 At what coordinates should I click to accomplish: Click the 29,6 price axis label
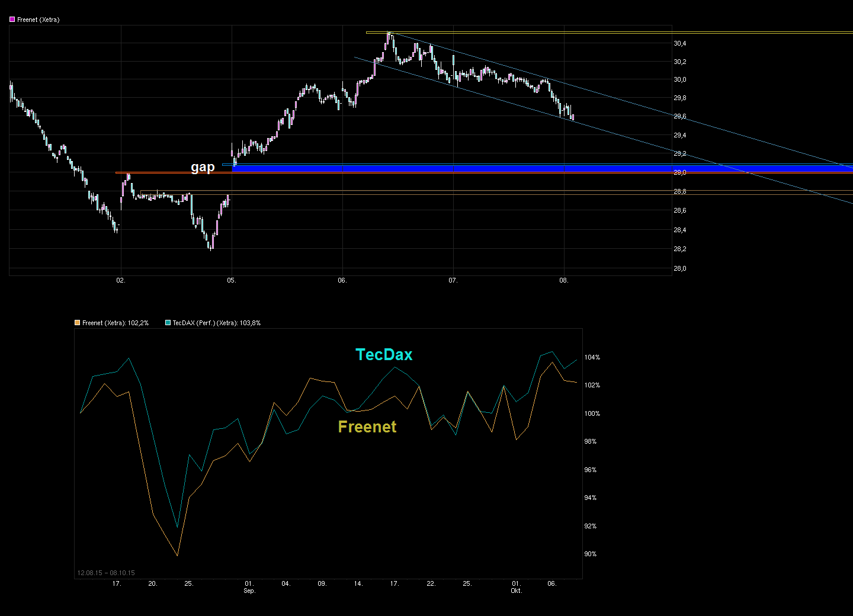680,116
